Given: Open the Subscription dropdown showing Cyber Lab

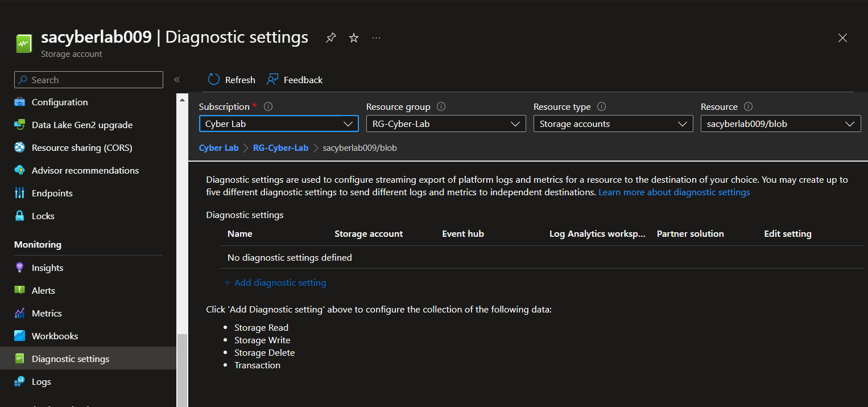Looking at the screenshot, I should 279,124.
